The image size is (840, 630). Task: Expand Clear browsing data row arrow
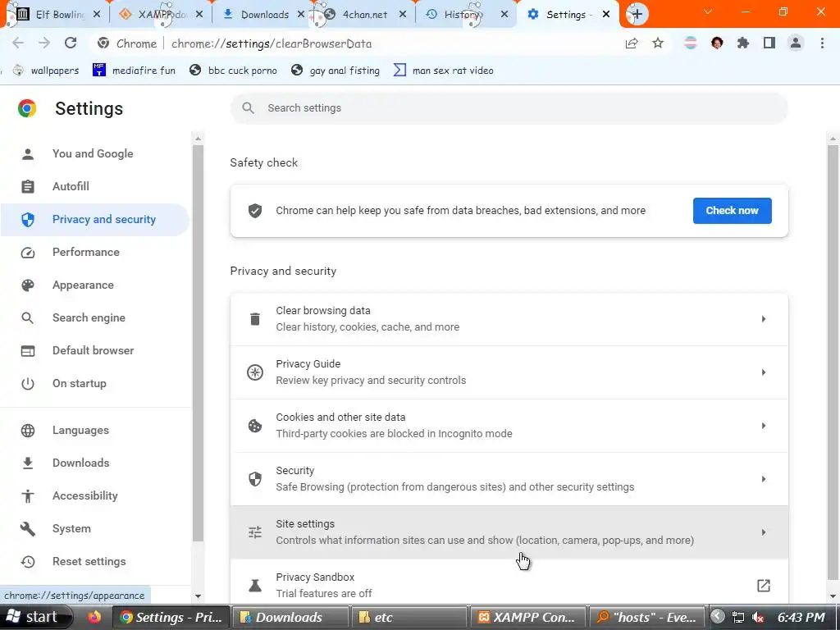click(764, 319)
